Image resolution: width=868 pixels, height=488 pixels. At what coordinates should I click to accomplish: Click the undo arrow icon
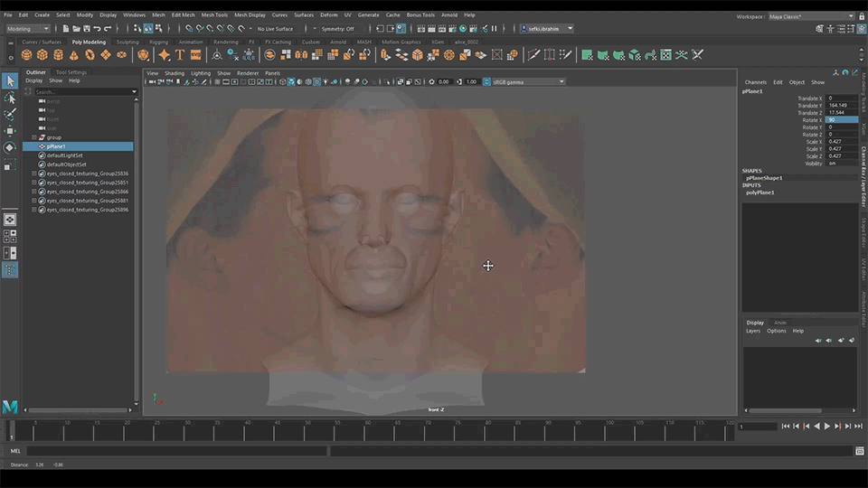98,28
